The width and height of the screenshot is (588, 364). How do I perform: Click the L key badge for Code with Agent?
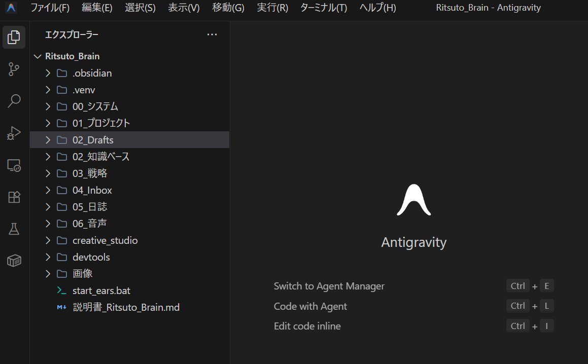point(547,306)
